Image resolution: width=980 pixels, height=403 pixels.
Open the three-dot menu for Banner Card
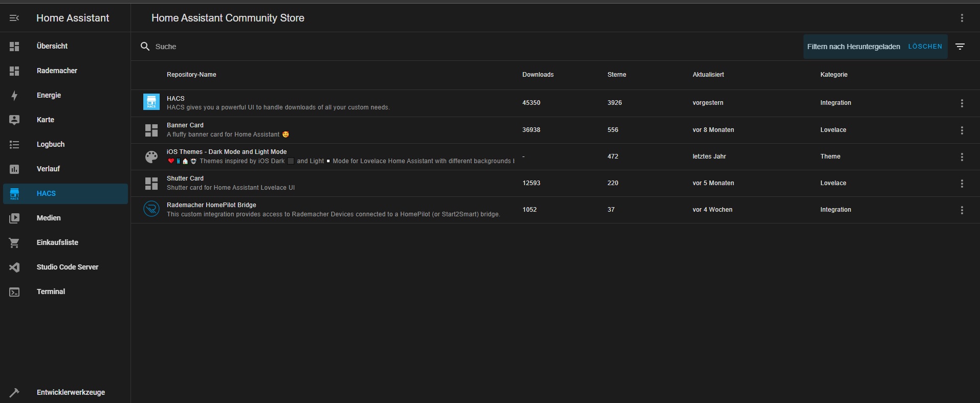point(962,130)
